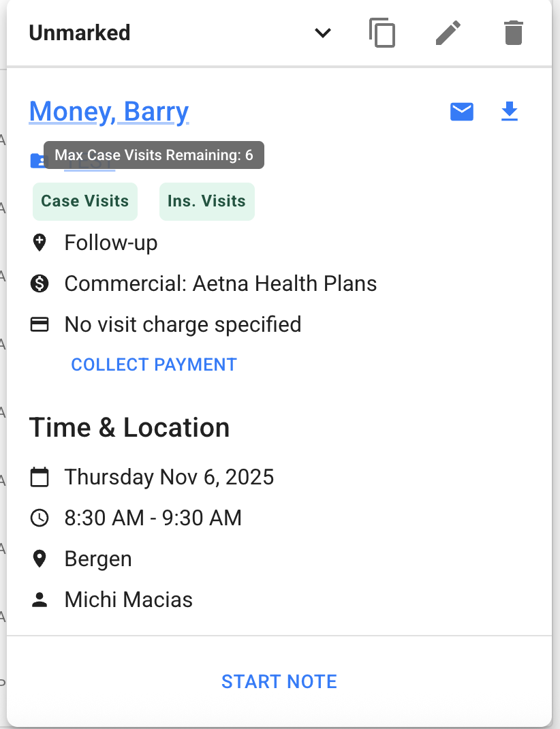The image size is (560, 729).
Task: Click the Follow-up visit type icon
Action: (x=40, y=243)
